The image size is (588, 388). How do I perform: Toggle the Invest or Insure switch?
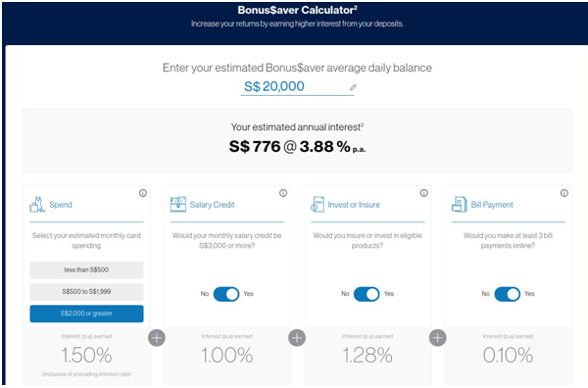(x=367, y=294)
